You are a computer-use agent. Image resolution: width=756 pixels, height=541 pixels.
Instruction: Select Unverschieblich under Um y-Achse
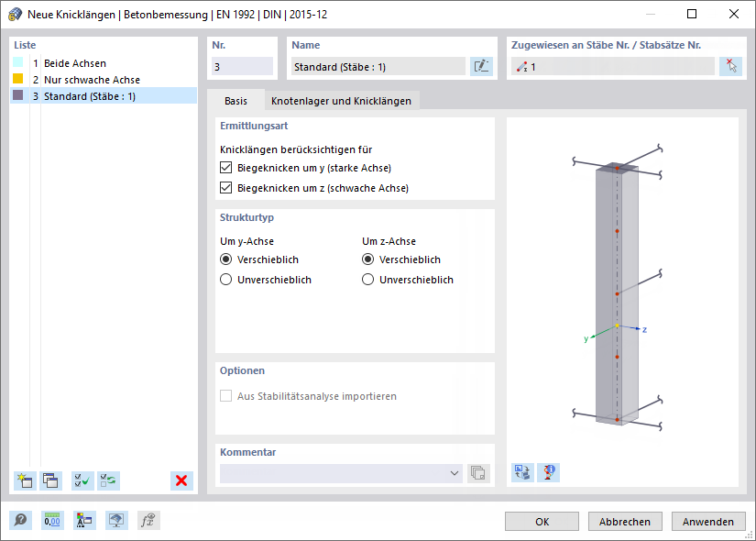(225, 280)
